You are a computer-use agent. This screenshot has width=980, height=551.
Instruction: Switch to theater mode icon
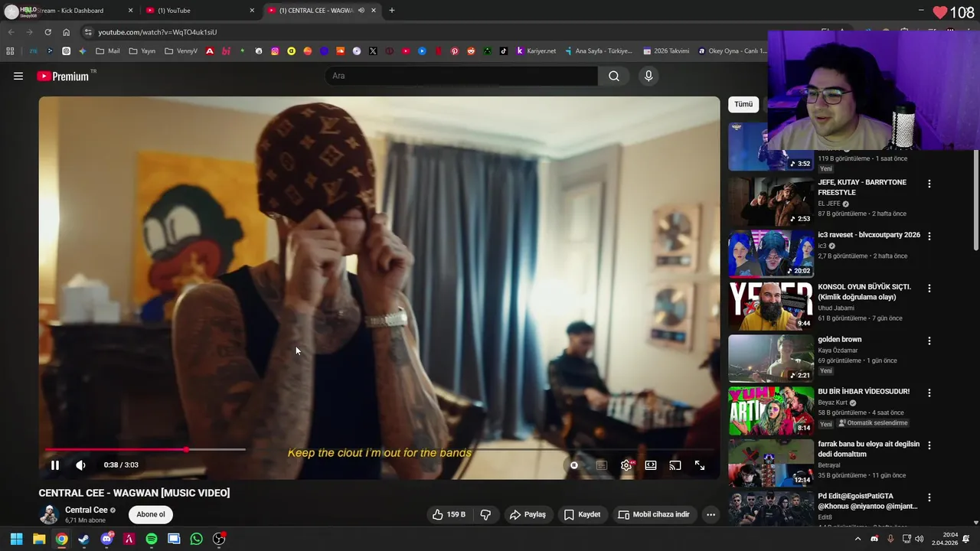[x=651, y=465]
